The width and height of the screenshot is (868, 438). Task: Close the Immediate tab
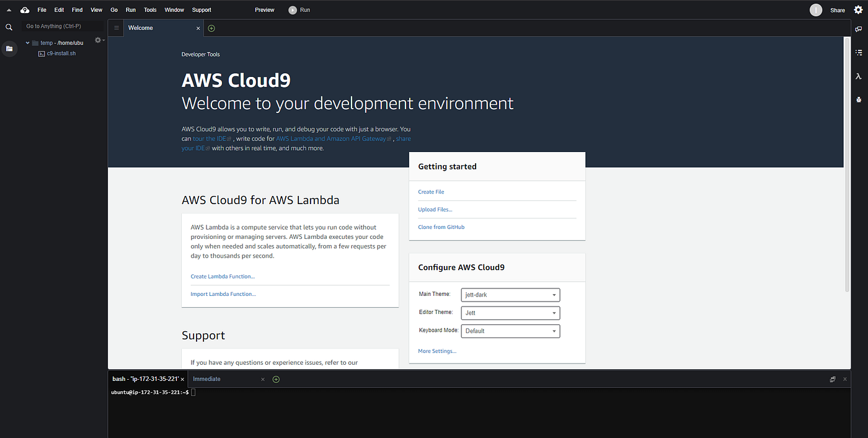point(263,379)
